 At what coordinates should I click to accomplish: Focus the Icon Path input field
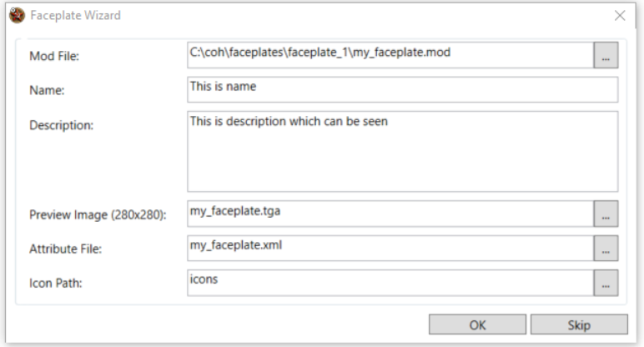390,283
